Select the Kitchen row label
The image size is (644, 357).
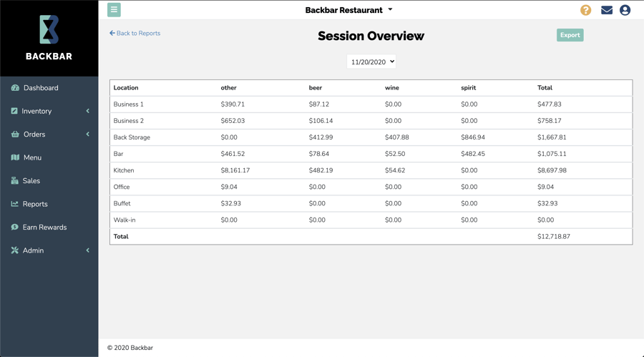(124, 170)
